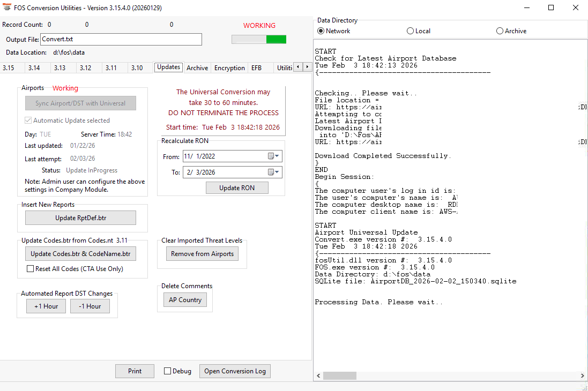Enable the Debug checkbox

(x=168, y=371)
